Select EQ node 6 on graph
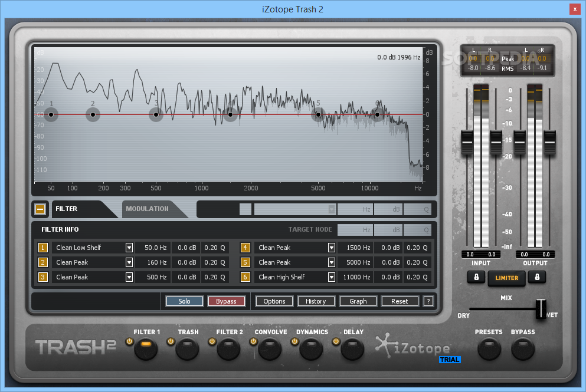Image resolution: width=586 pixels, height=392 pixels. pyautogui.click(x=378, y=114)
